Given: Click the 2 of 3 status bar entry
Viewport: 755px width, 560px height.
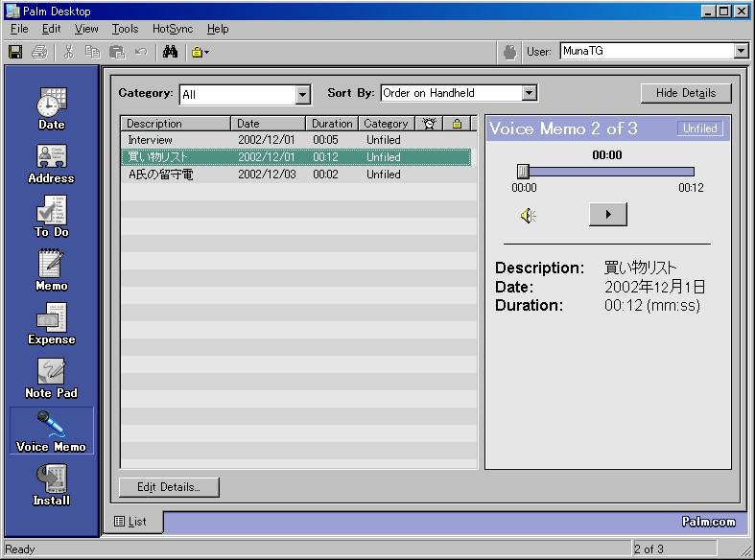Looking at the screenshot, I should click(649, 548).
